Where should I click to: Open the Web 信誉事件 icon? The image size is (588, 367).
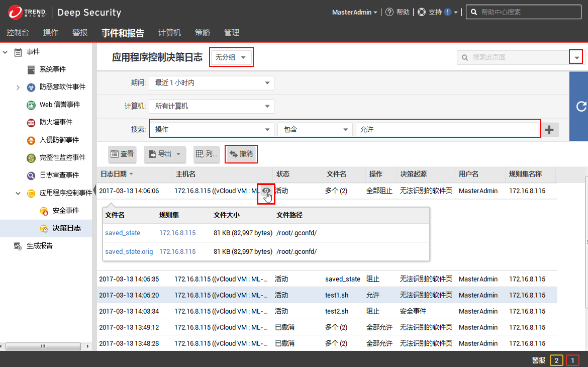point(31,105)
